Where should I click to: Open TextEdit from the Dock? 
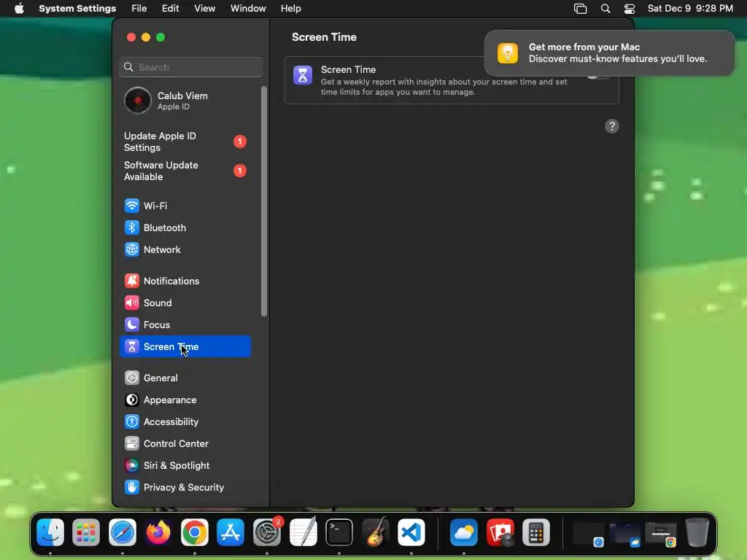303,532
